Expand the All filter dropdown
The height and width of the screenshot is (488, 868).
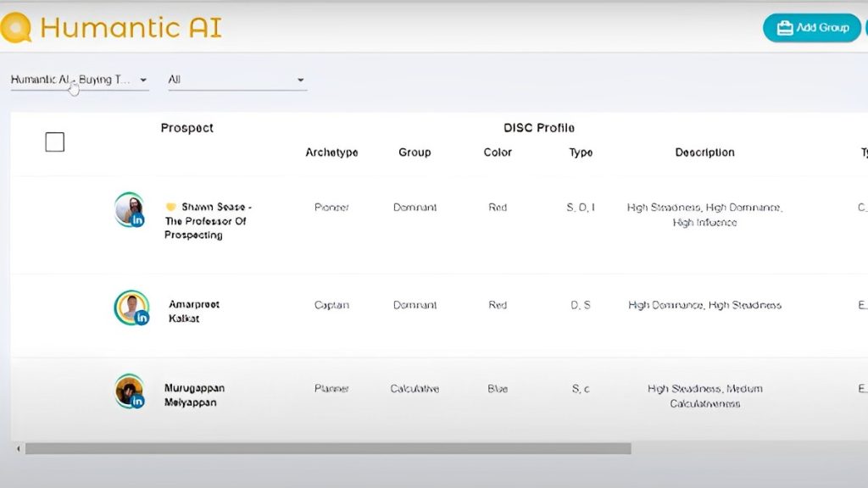point(237,79)
